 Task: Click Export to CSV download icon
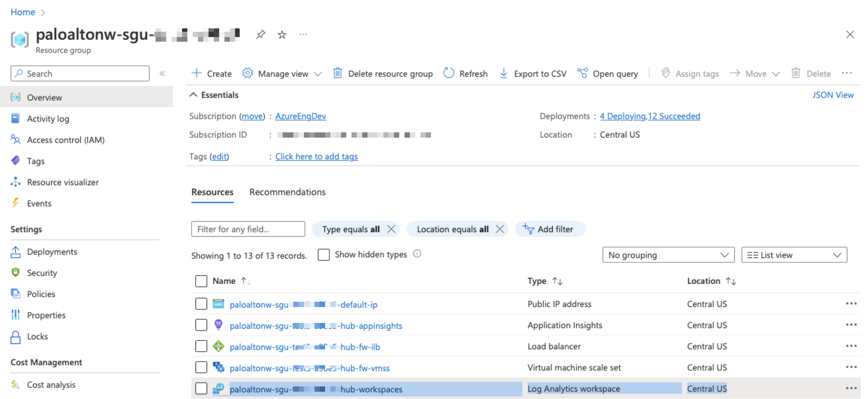tap(504, 73)
